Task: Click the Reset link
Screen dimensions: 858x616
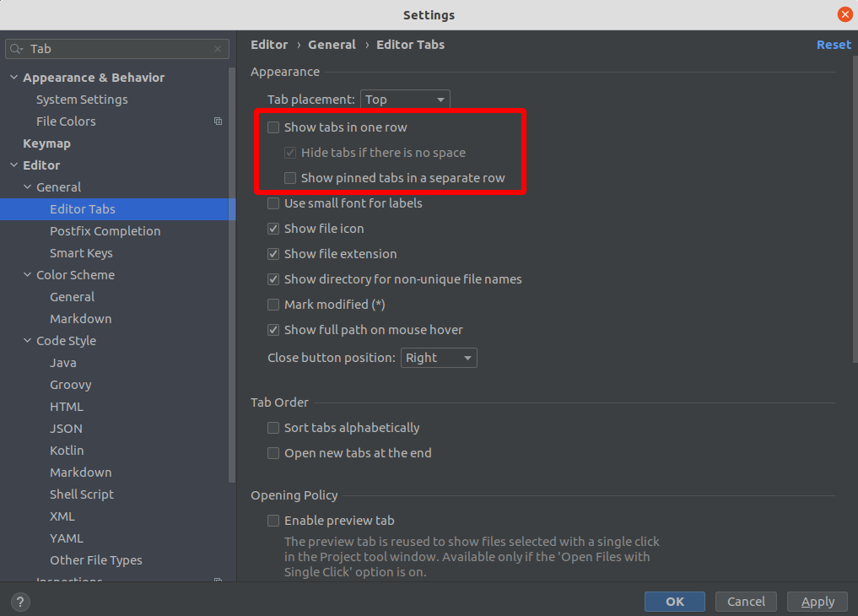Action: pos(833,45)
